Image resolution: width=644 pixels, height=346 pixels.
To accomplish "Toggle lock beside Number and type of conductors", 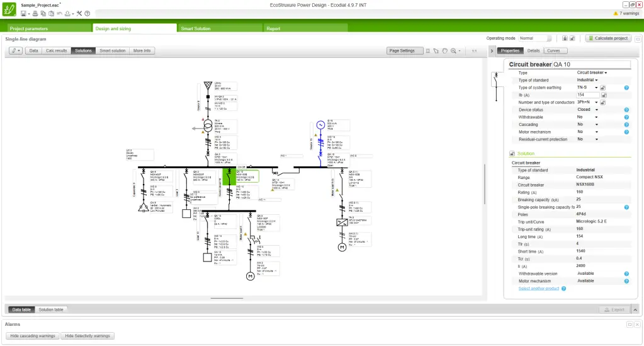I will pos(603,103).
